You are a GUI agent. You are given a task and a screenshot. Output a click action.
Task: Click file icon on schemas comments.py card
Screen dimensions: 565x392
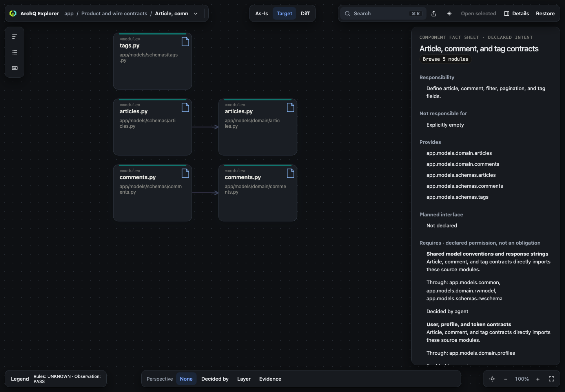coord(185,173)
